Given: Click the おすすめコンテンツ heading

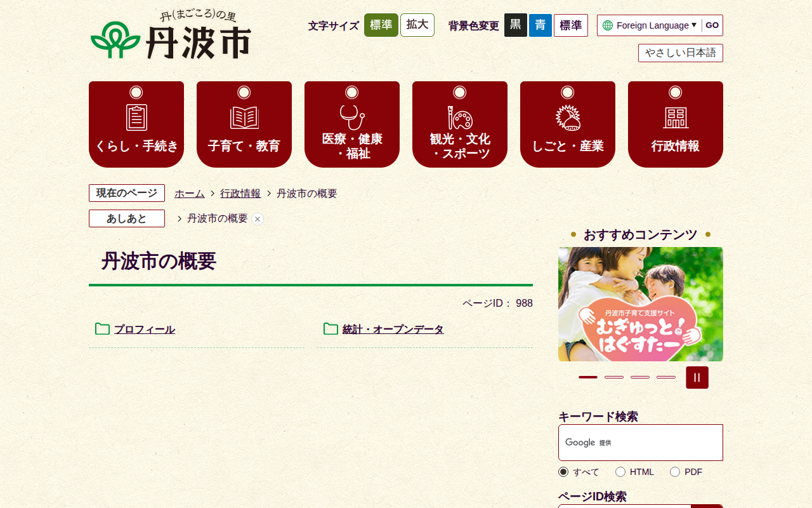Looking at the screenshot, I should coord(641,235).
